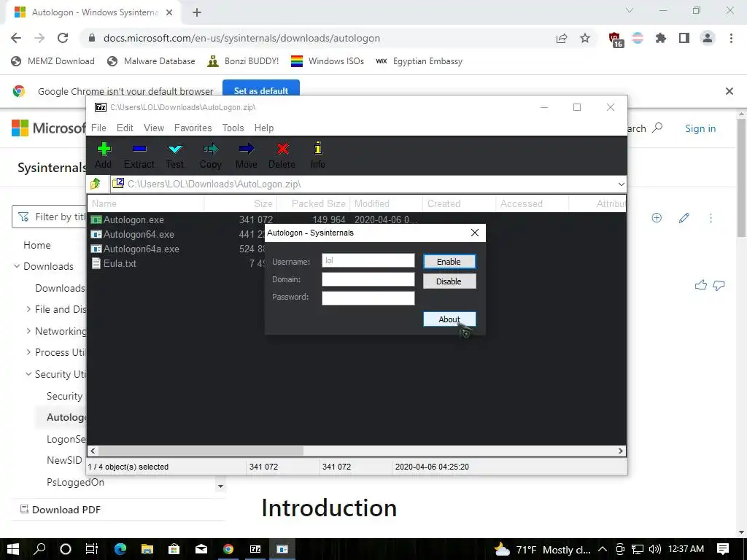Screen dimensions: 747x560
Task: Expand the Process Utilities tree item
Action: click(28, 352)
